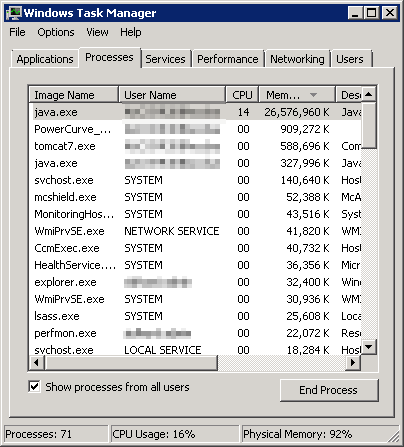Sort by Image Name column header
Viewport: 404px width, 447px height.
pyautogui.click(x=74, y=95)
